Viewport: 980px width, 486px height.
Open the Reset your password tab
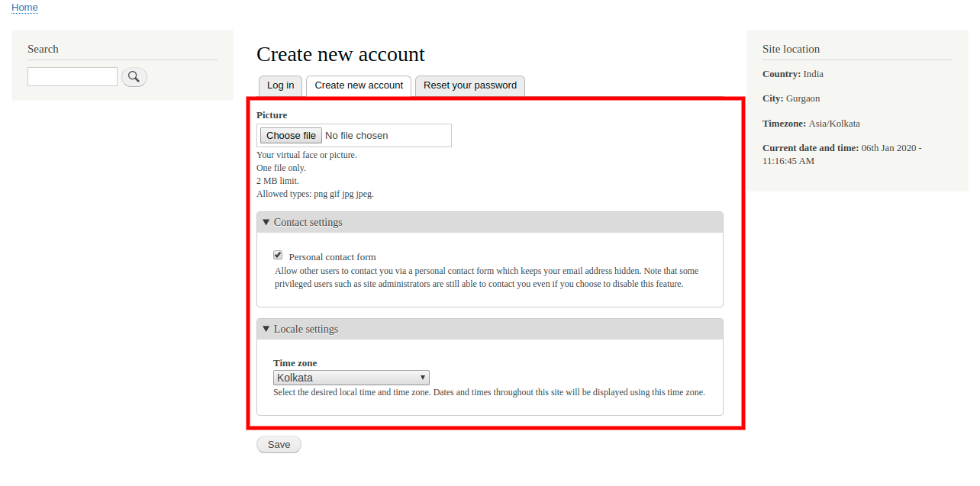coord(469,85)
